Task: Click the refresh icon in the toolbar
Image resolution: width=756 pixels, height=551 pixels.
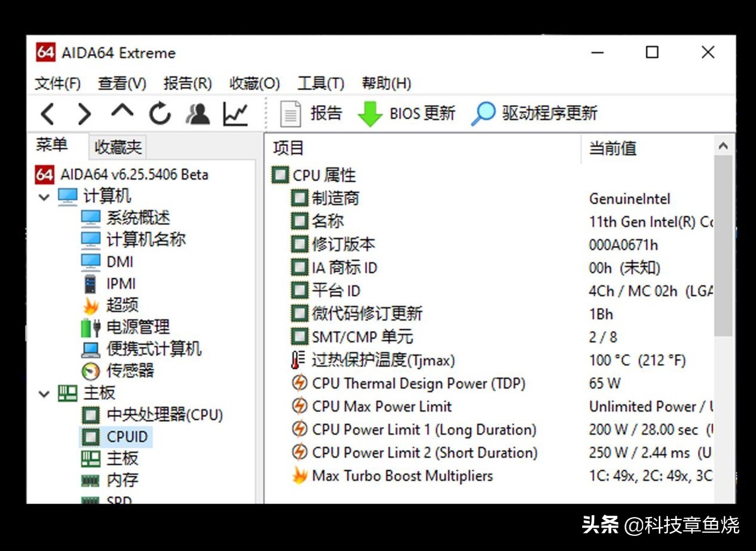Action: click(159, 113)
